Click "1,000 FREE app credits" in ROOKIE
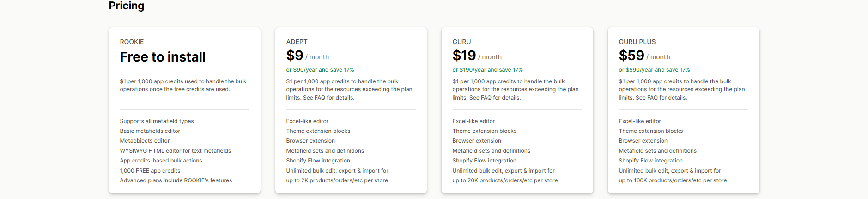This screenshot has height=199, width=868. pos(150,171)
